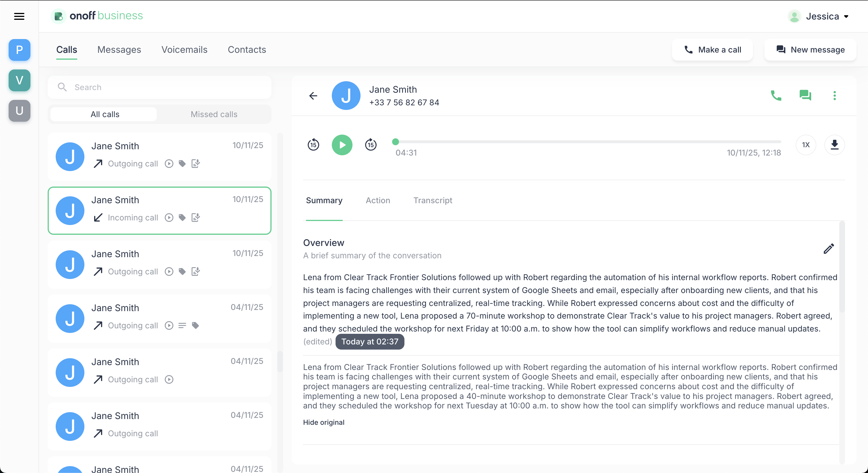Click the summary panel scrollbar
Screen dimensions: 868x473
click(x=842, y=266)
